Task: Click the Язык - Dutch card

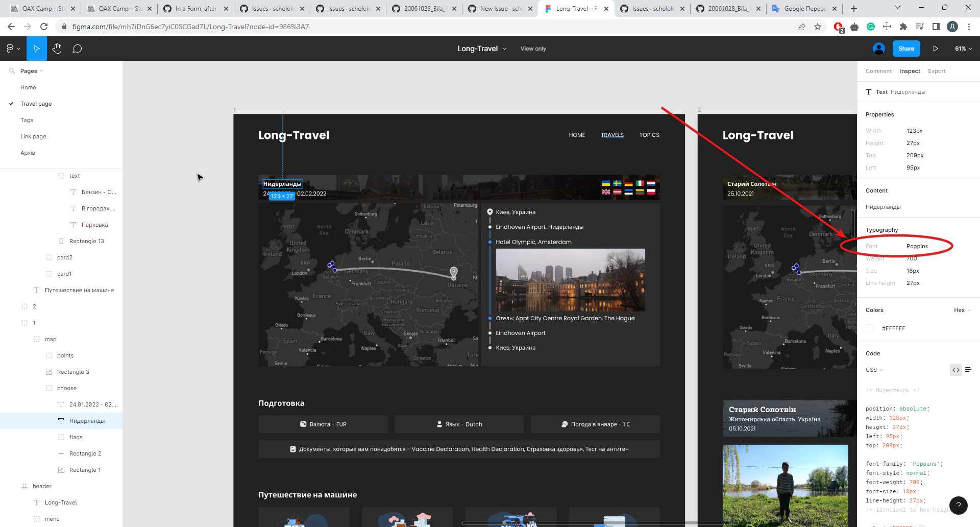Action: [x=459, y=424]
